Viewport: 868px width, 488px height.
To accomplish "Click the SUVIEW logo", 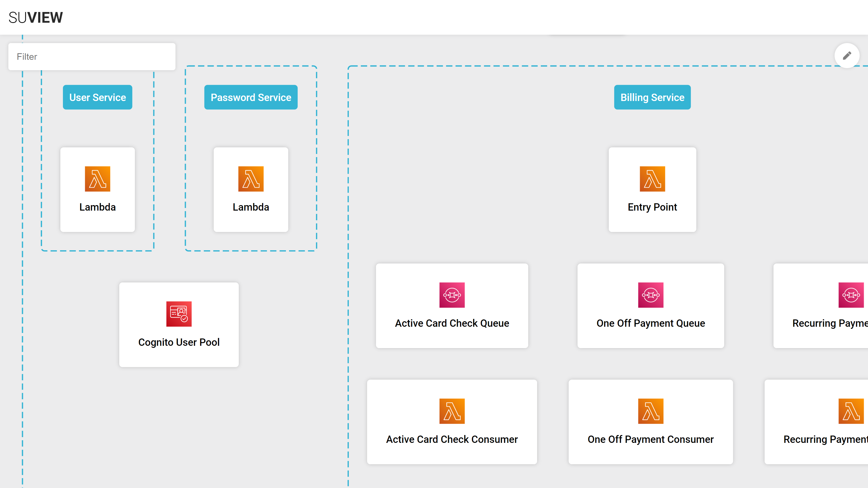I will (x=36, y=17).
